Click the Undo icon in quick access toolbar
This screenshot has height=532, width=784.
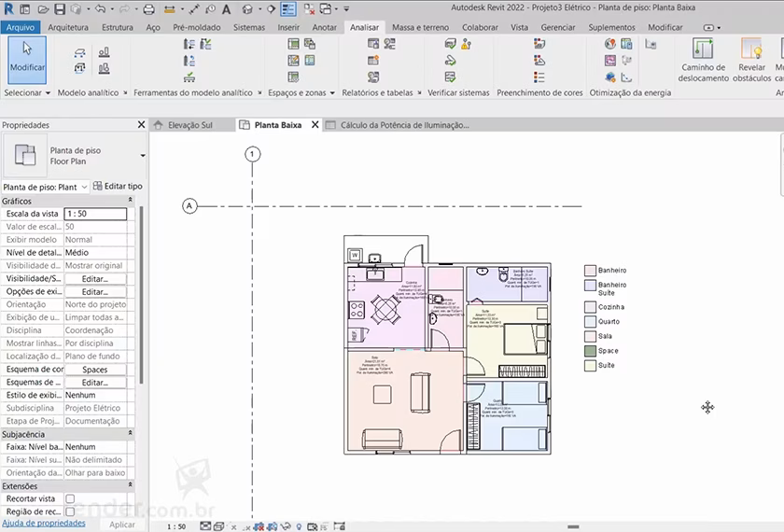(x=101, y=9)
